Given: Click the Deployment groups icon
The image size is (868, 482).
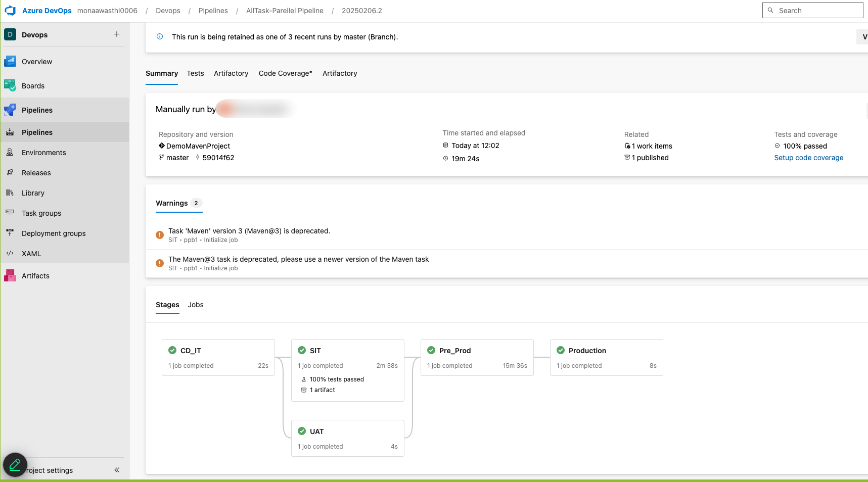Looking at the screenshot, I should [10, 233].
